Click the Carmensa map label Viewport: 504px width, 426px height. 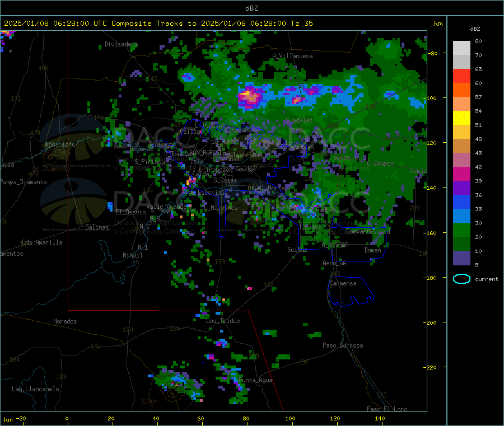point(343,284)
